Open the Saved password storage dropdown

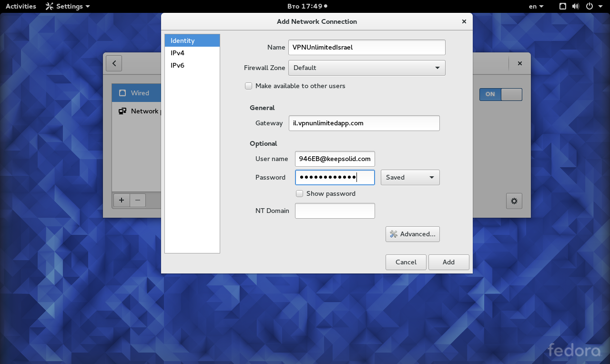tap(410, 177)
